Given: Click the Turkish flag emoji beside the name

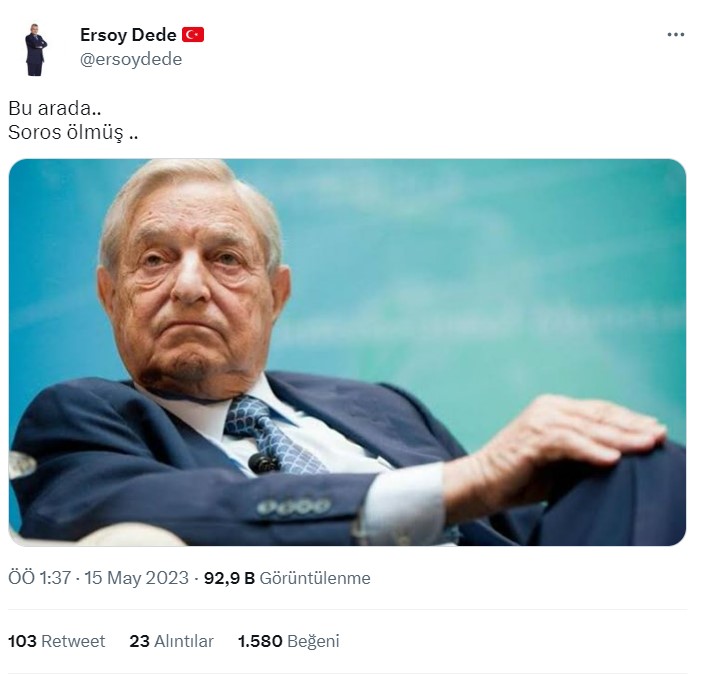Looking at the screenshot, I should (193, 35).
